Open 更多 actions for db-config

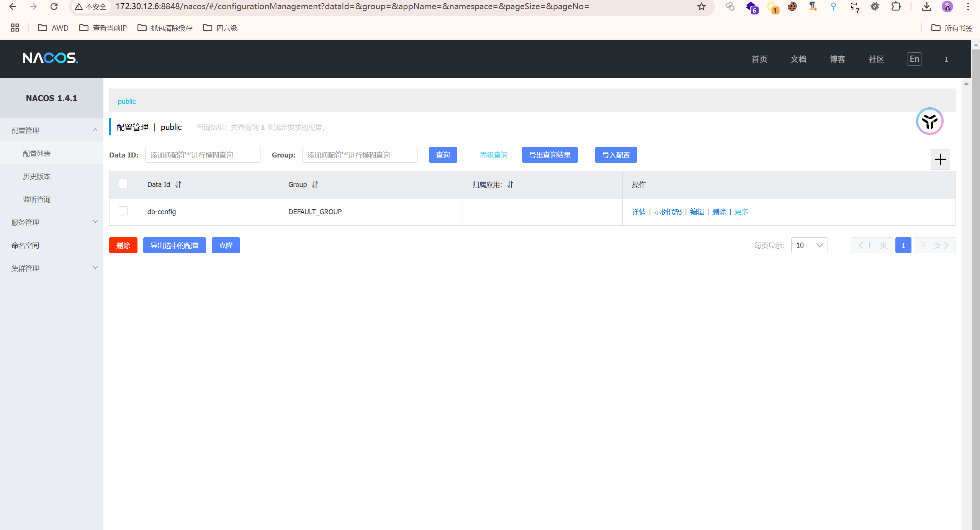741,212
